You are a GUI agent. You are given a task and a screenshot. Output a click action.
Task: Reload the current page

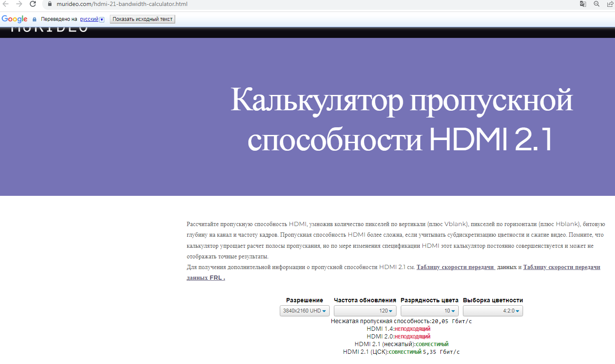pos(33,4)
